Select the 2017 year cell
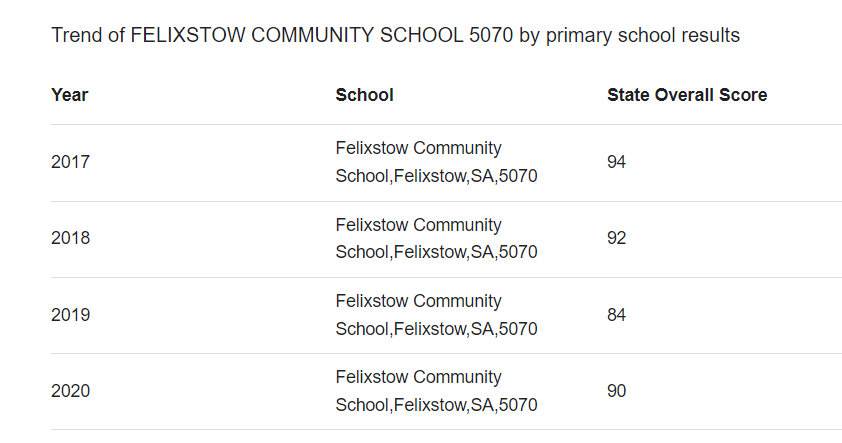The height and width of the screenshot is (443, 842). pos(70,162)
